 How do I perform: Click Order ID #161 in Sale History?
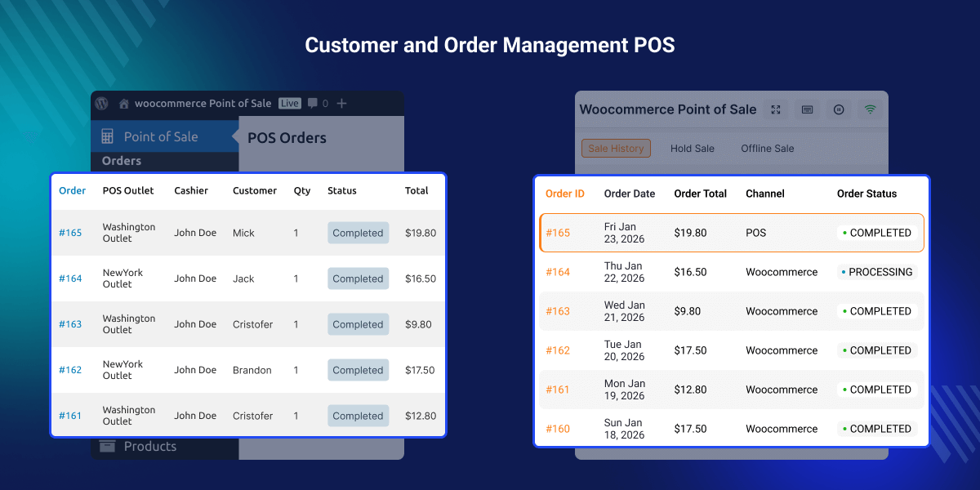click(558, 390)
